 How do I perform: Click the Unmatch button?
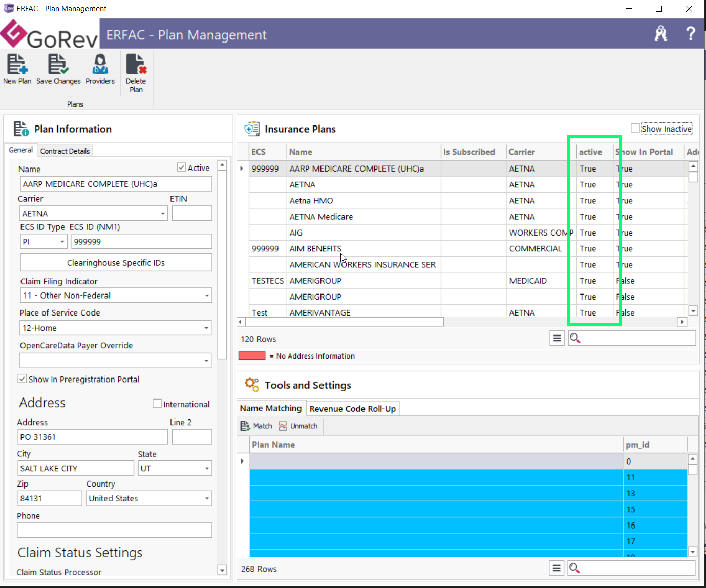(x=298, y=426)
